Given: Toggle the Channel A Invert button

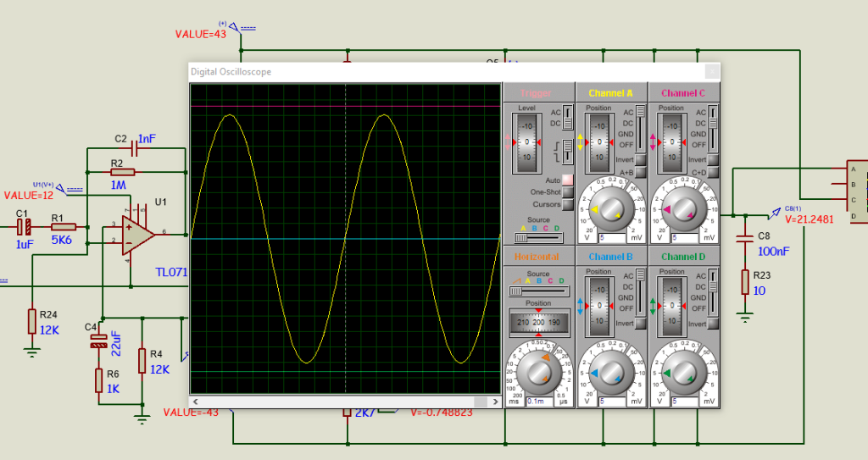Looking at the screenshot, I should coord(641,159).
